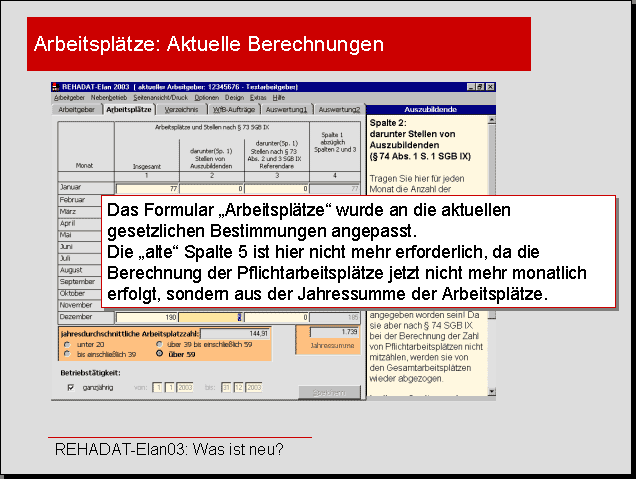This screenshot has height=479, width=636.
Task: Select 'über 39 bis einschließlich 59' option
Action: [159, 344]
